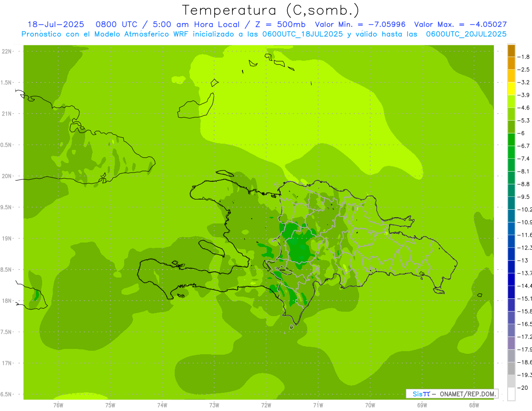The width and height of the screenshot is (532, 411).
Task: Click the "-20" colorbar value
Action: 523,388
